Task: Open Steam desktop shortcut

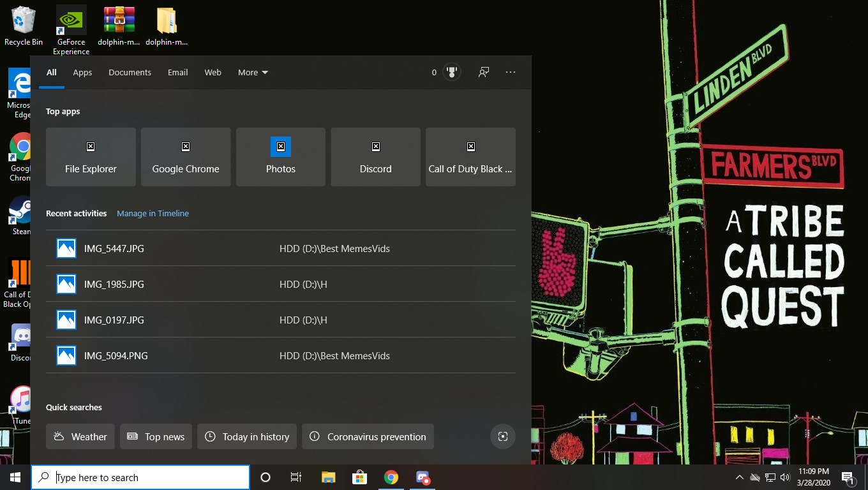Action: [x=19, y=215]
